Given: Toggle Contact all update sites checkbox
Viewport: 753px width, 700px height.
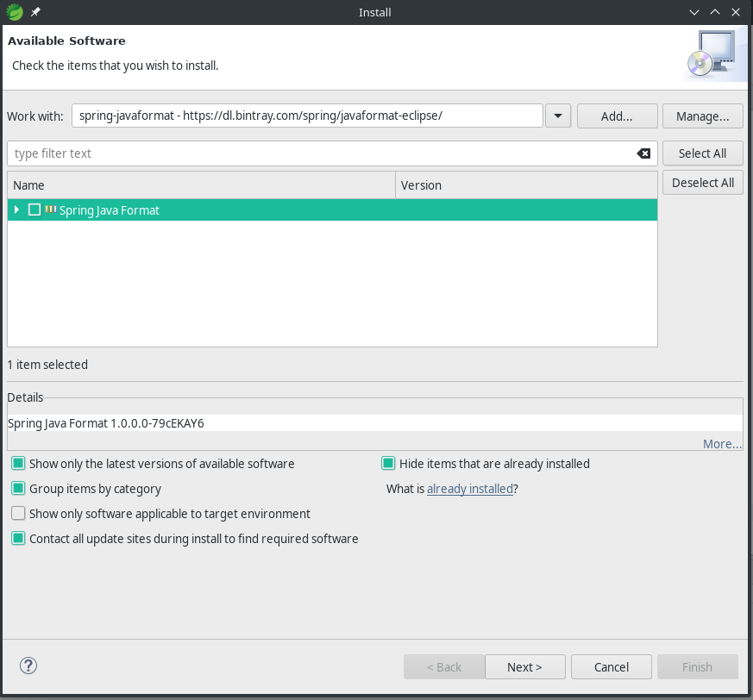Looking at the screenshot, I should coord(18,538).
